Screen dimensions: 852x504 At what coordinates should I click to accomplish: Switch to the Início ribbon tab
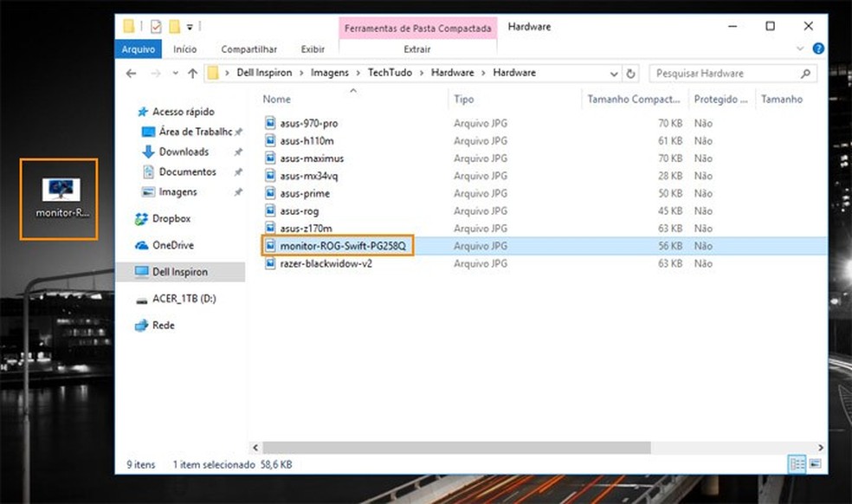(184, 49)
